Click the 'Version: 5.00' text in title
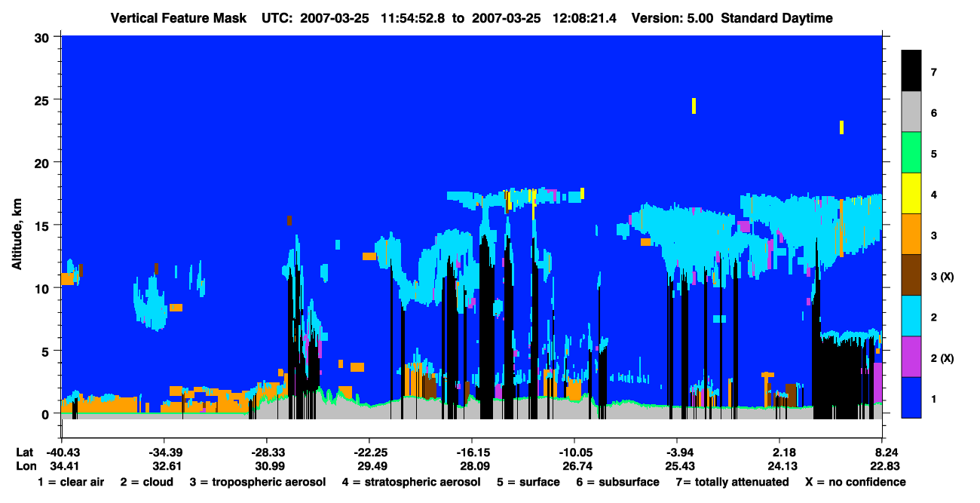This screenshot has width=980, height=503. pos(672,18)
